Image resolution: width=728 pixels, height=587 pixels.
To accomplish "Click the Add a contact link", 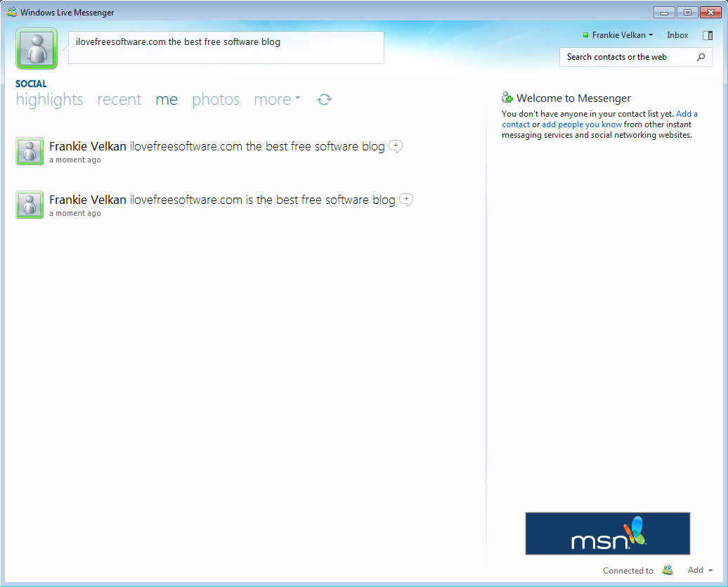I will (x=687, y=114).
